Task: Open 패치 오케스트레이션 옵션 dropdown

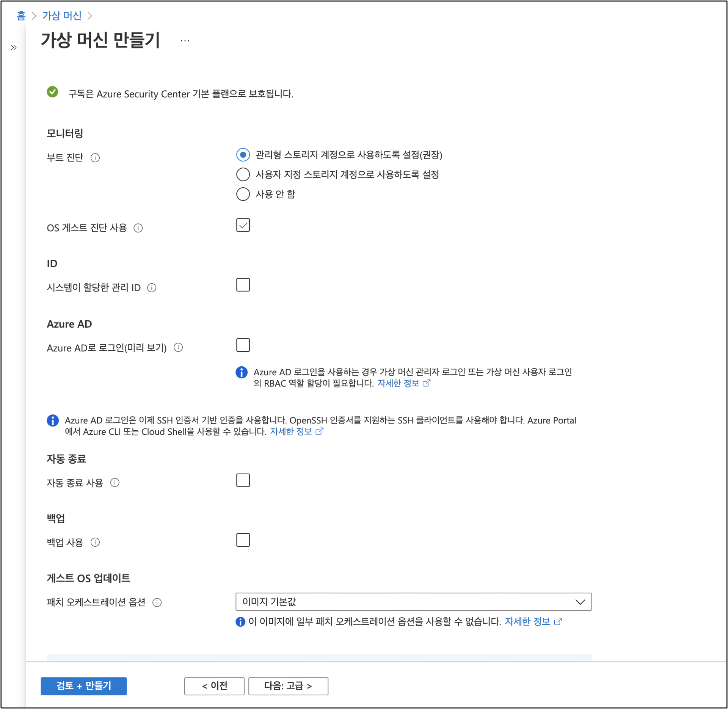Action: coord(413,602)
